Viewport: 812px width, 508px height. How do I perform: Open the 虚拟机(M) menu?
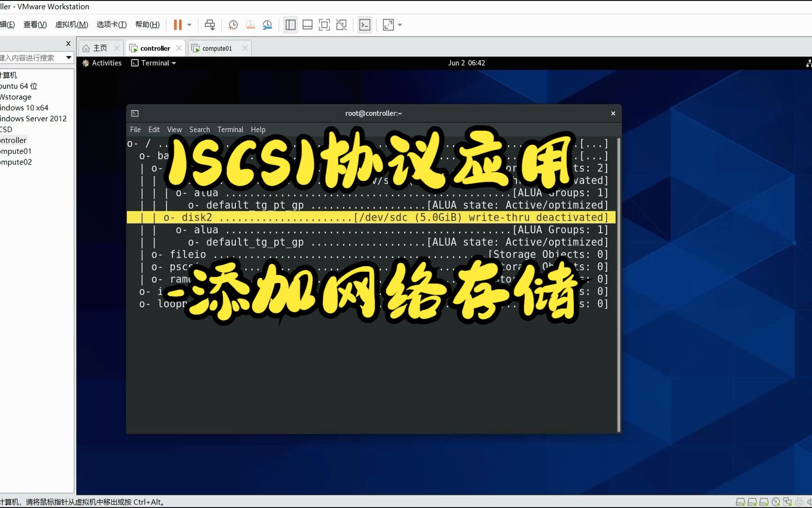tap(71, 24)
